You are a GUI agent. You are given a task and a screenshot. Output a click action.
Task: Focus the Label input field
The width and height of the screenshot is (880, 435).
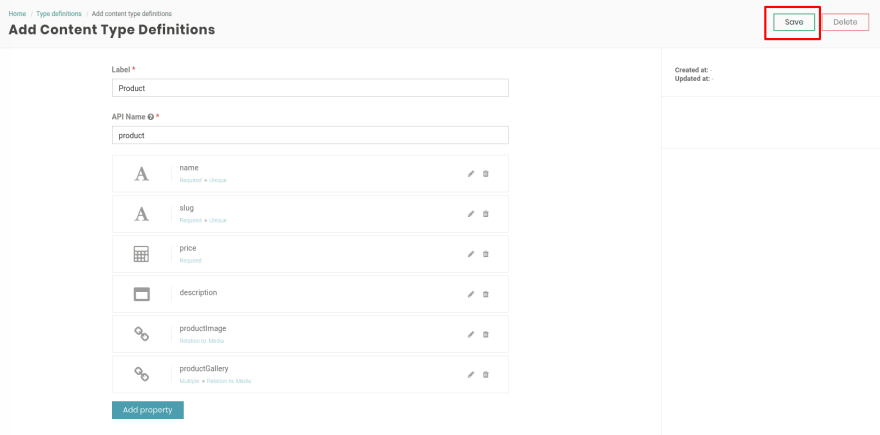click(x=310, y=88)
